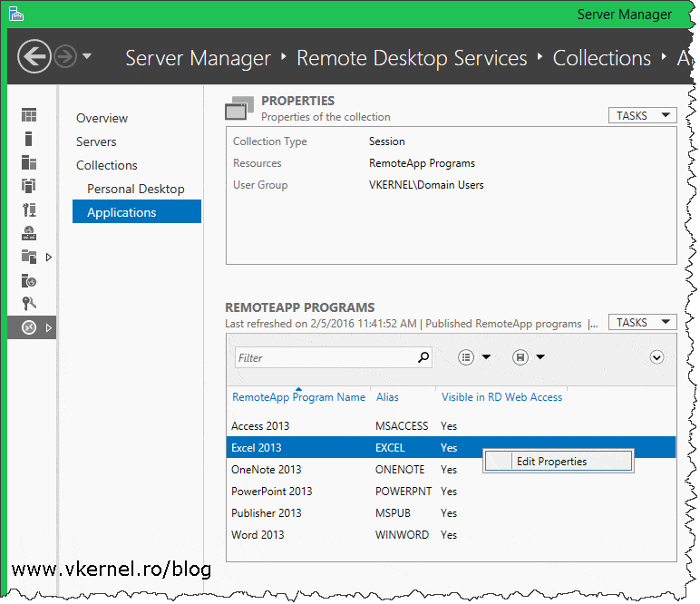Click the IIS sidebar icon with globe

click(x=29, y=281)
